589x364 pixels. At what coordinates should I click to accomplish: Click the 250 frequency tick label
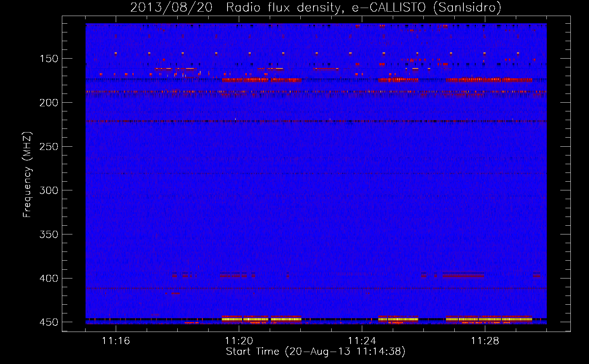tap(48, 147)
